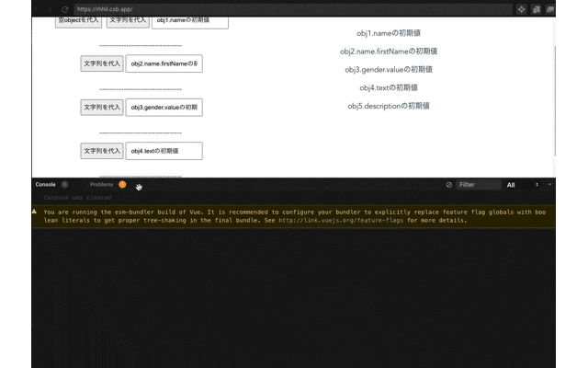The height and width of the screenshot is (368, 588).
Task: Open the All log level dropdown
Action: pyautogui.click(x=523, y=185)
